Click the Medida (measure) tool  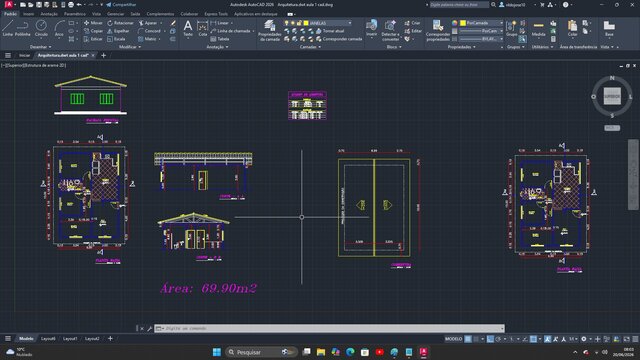[x=538, y=28]
